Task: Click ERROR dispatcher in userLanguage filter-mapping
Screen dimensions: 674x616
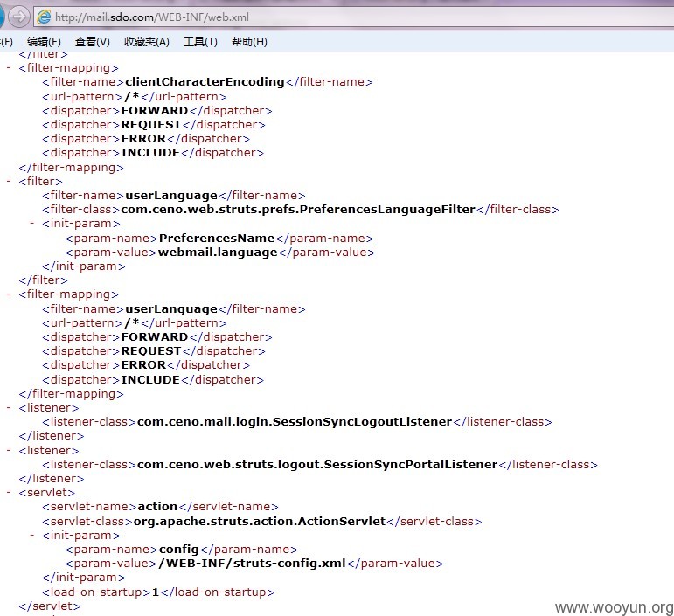Action: pos(143,364)
